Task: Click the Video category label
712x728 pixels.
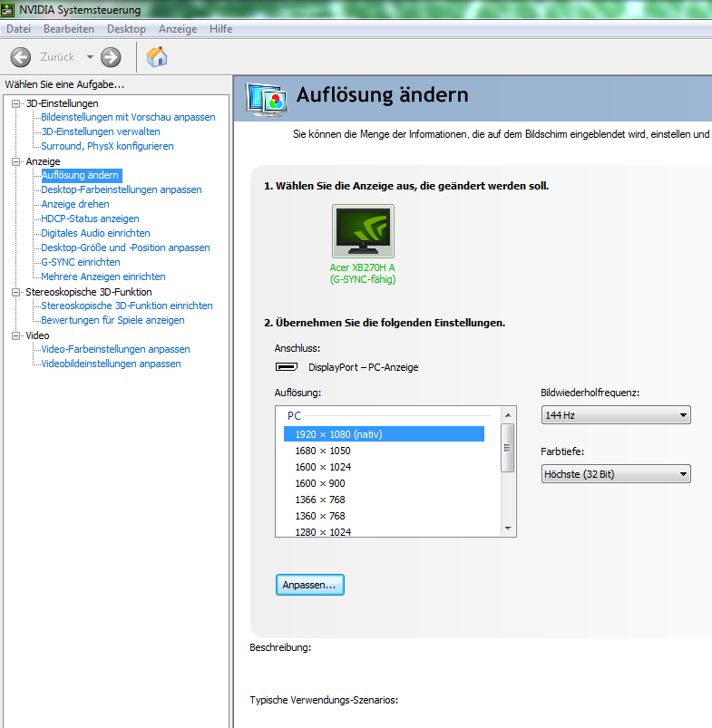Action: coord(37,335)
